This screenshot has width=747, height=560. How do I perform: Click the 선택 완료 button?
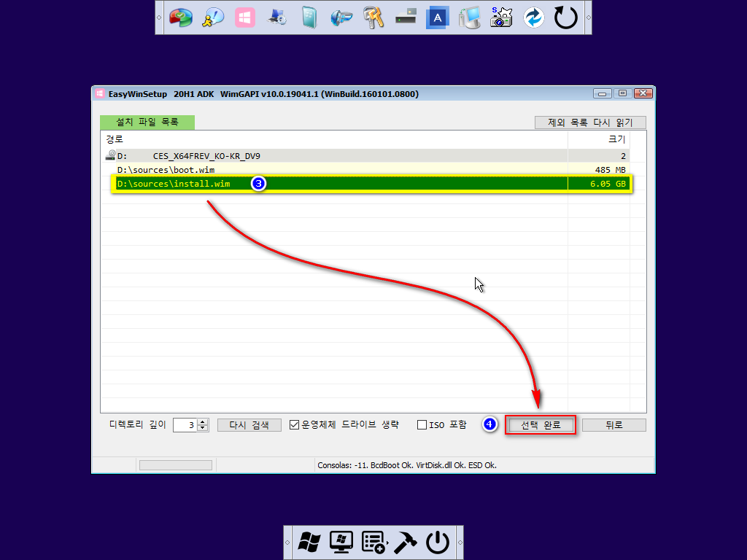coord(541,425)
